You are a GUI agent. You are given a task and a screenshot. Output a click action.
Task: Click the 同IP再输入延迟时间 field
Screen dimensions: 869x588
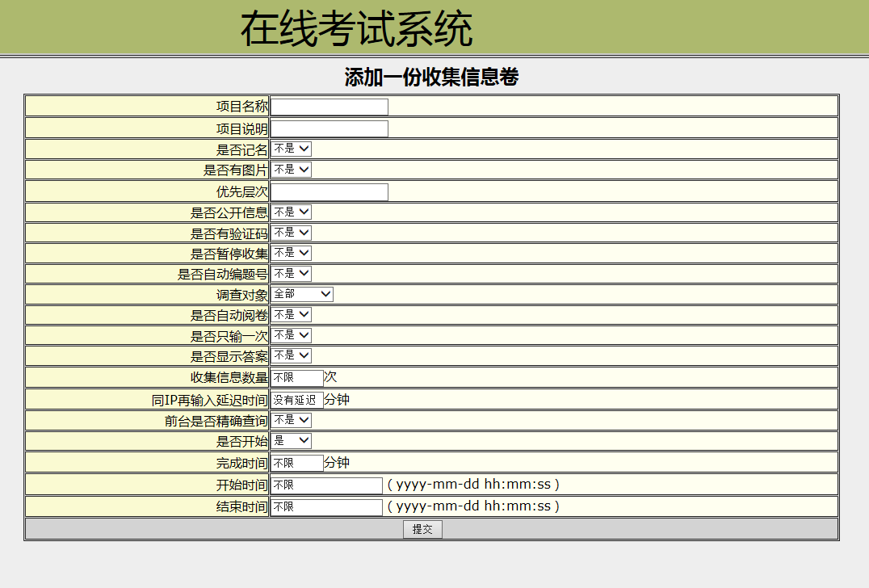tap(296, 400)
